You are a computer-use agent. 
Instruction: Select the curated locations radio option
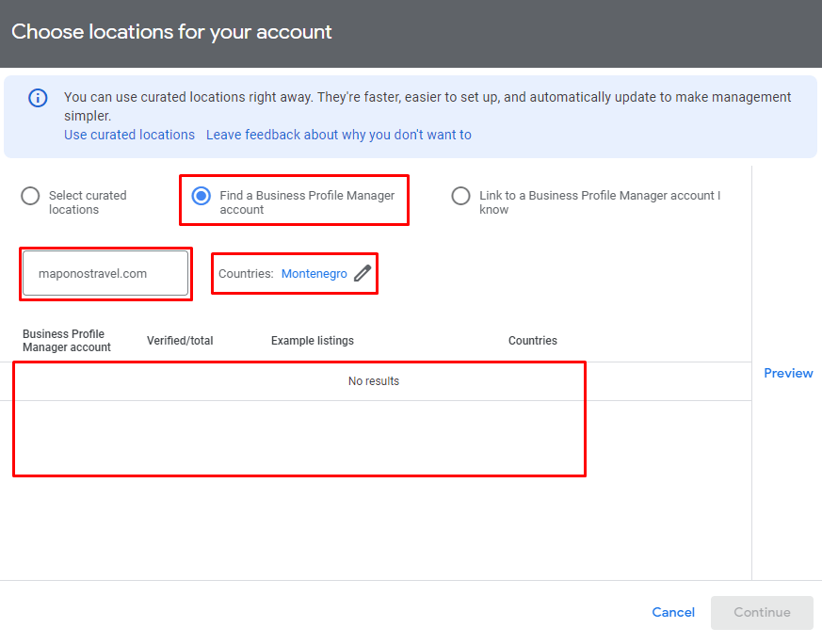pyautogui.click(x=30, y=196)
